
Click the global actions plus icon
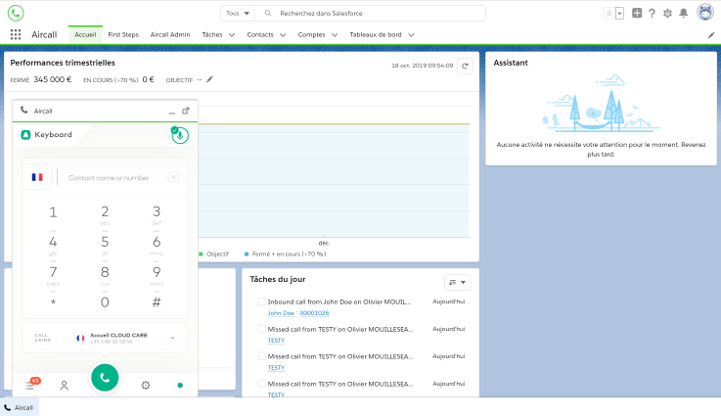click(637, 13)
